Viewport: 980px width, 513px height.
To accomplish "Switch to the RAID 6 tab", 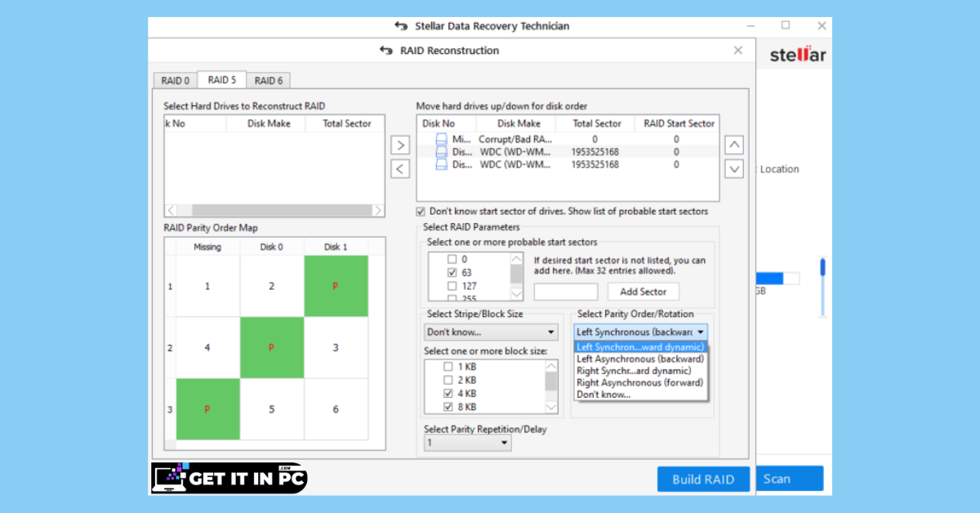I will tap(269, 81).
